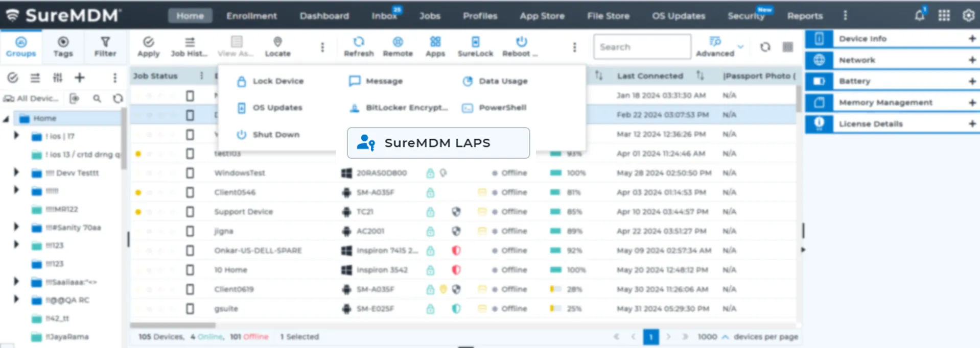
Task: Open the Data Usage option
Action: 495,81
